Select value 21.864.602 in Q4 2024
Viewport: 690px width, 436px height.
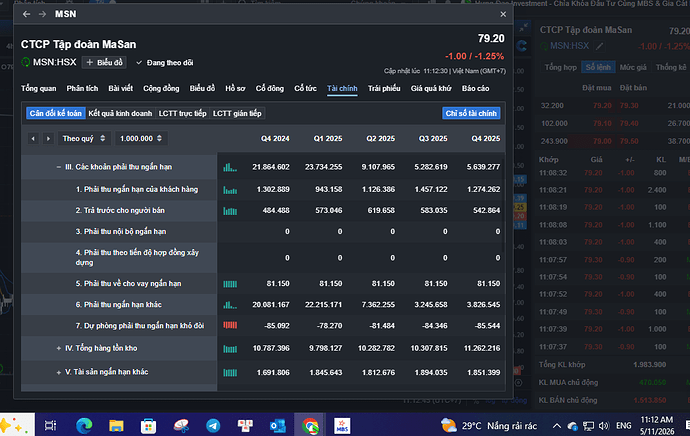[x=271, y=167]
